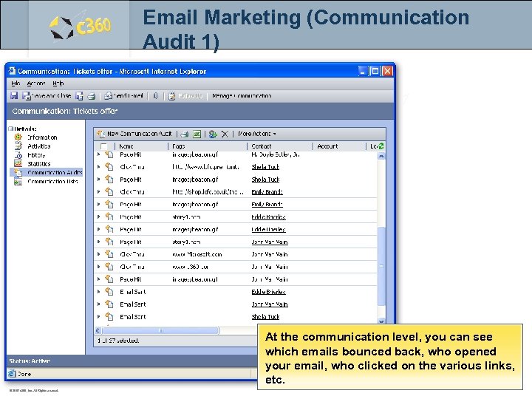This screenshot has height=399, width=532.
Task: Click the Information gear icon in sidebar
Action: point(18,137)
